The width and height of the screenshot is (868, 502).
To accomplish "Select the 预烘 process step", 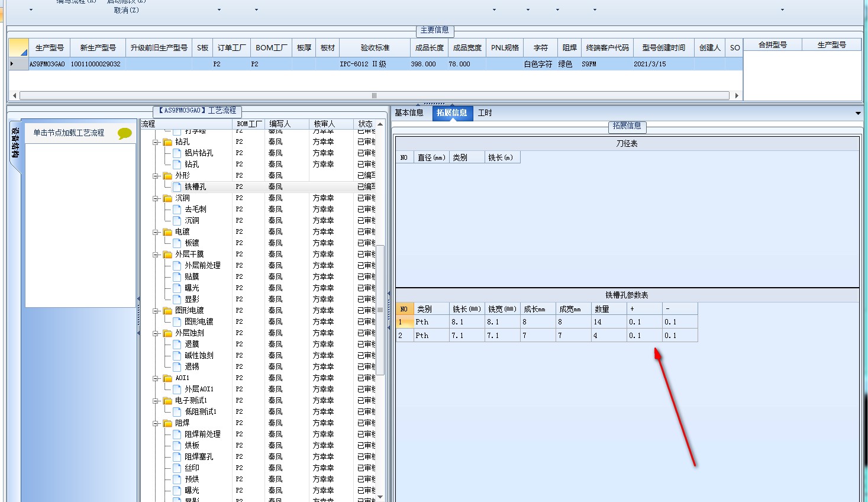I will 192,480.
